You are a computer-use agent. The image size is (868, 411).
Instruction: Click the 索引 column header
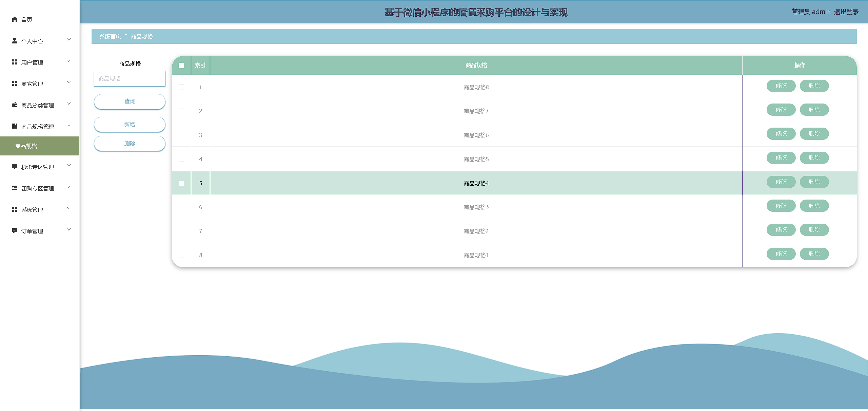tap(200, 65)
